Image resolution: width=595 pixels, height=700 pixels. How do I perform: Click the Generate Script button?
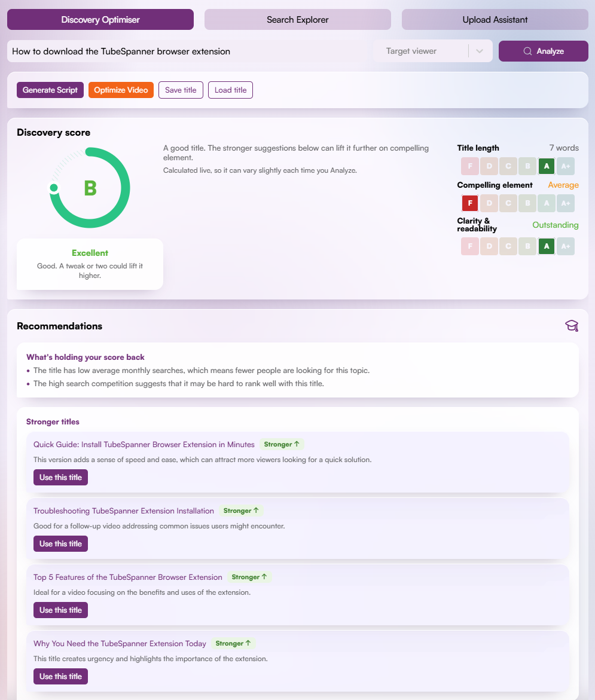[50, 90]
